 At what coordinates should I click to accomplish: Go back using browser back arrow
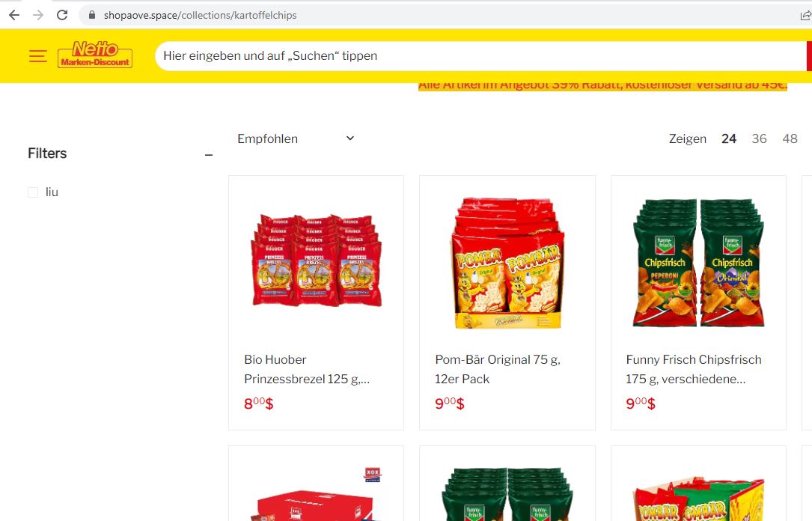click(14, 15)
